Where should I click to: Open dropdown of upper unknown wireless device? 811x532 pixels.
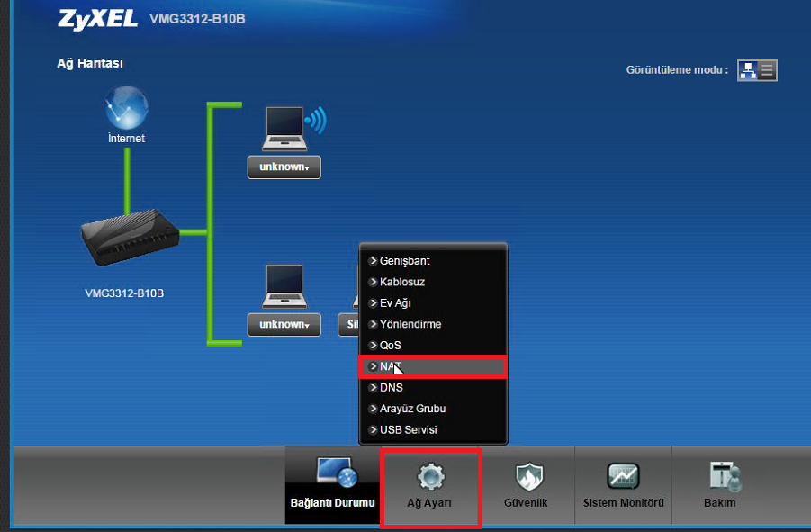pyautogui.click(x=284, y=167)
